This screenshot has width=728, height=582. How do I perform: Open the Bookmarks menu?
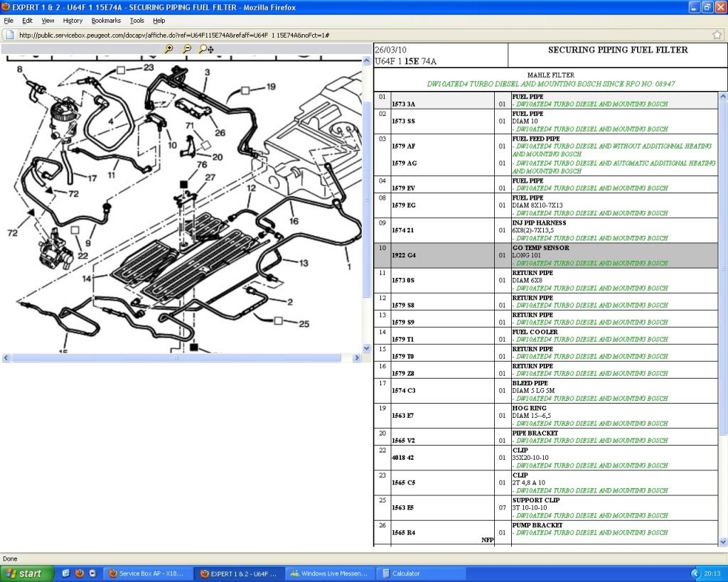106,21
